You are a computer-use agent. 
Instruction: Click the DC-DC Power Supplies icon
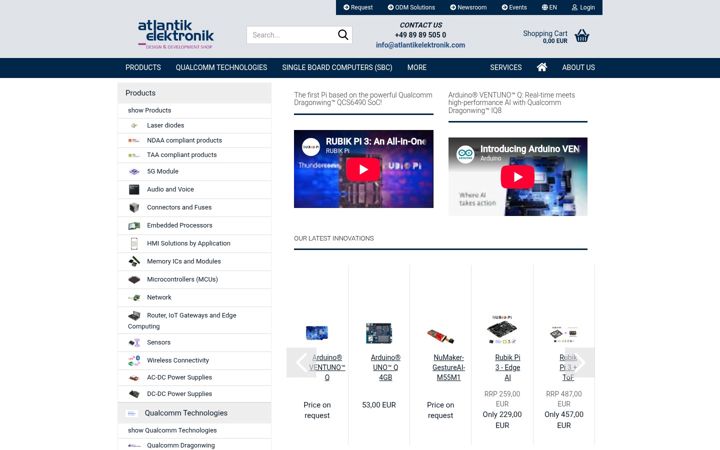click(134, 394)
